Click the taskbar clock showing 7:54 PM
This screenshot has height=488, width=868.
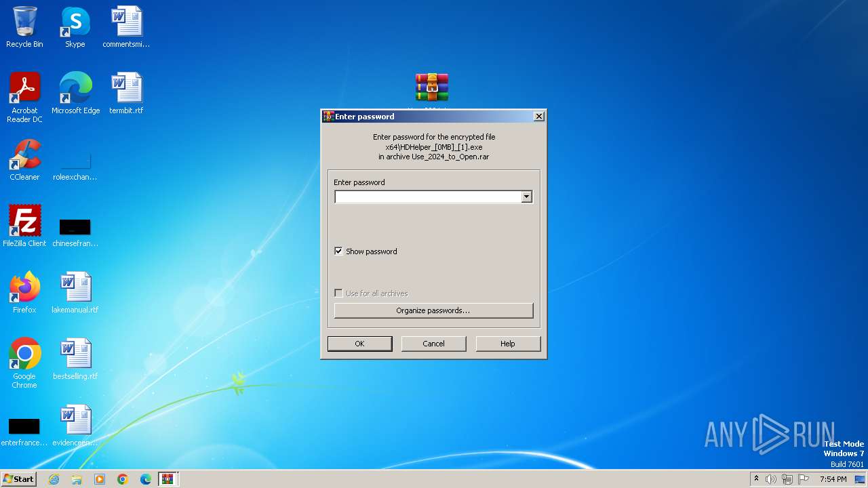click(833, 479)
